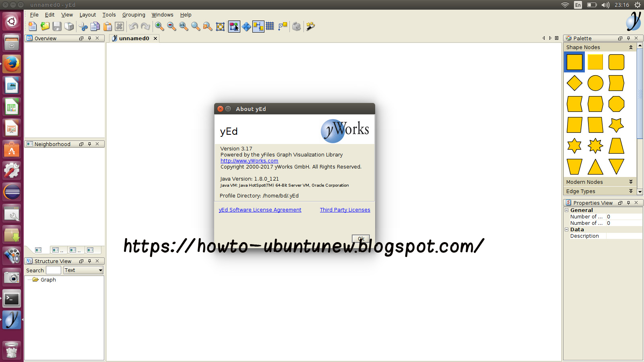This screenshot has height=362, width=644.
Task: Open the Tools menu
Action: [109, 15]
